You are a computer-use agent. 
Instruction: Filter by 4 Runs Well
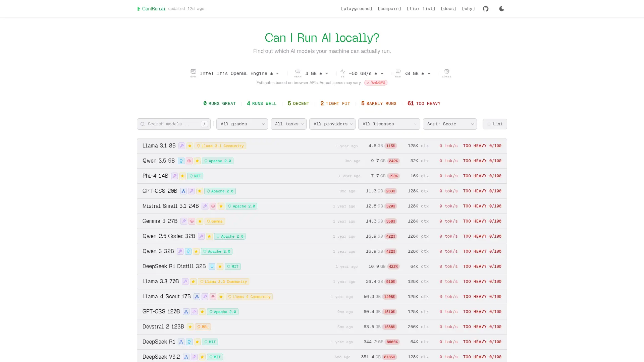tap(262, 104)
